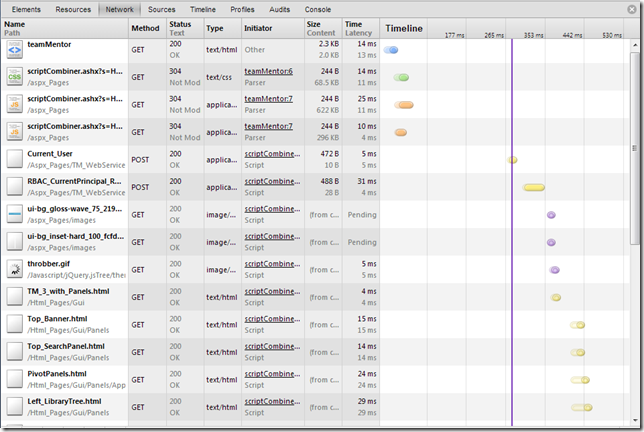The width and height of the screenshot is (644, 432).
Task: Click the ui-bg_gloss-wave image thumbnail icon
Action: [14, 214]
